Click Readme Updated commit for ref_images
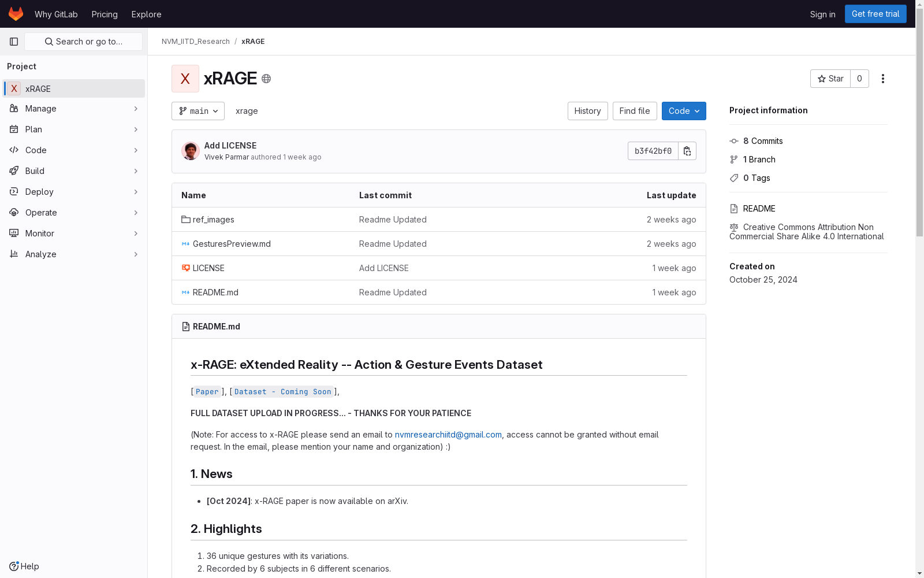This screenshot has width=924, height=578. [x=393, y=220]
